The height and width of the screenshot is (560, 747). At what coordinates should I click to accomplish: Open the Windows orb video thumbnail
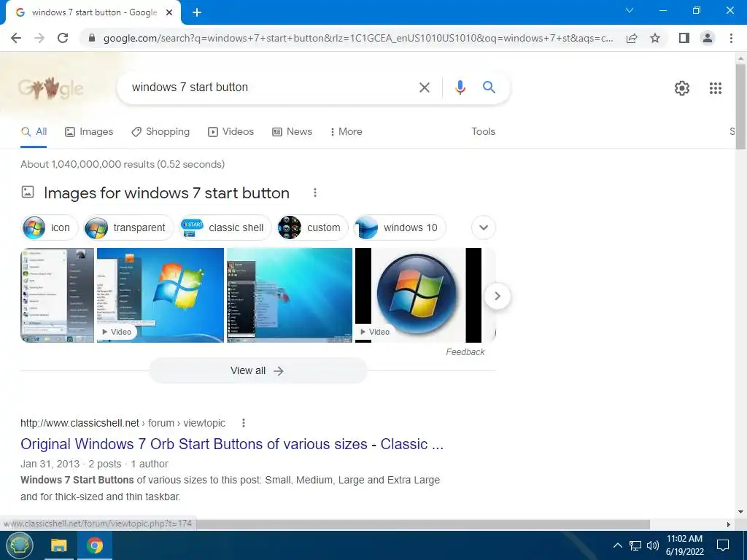click(x=418, y=295)
